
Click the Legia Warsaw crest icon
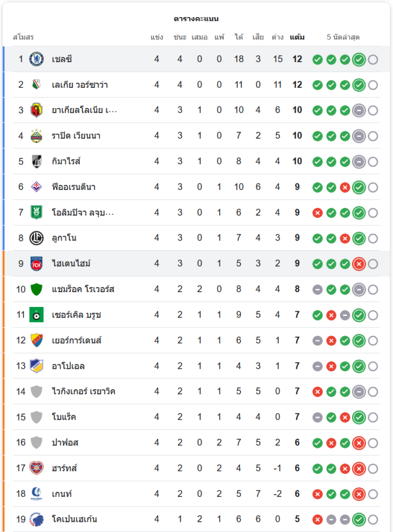36,85
